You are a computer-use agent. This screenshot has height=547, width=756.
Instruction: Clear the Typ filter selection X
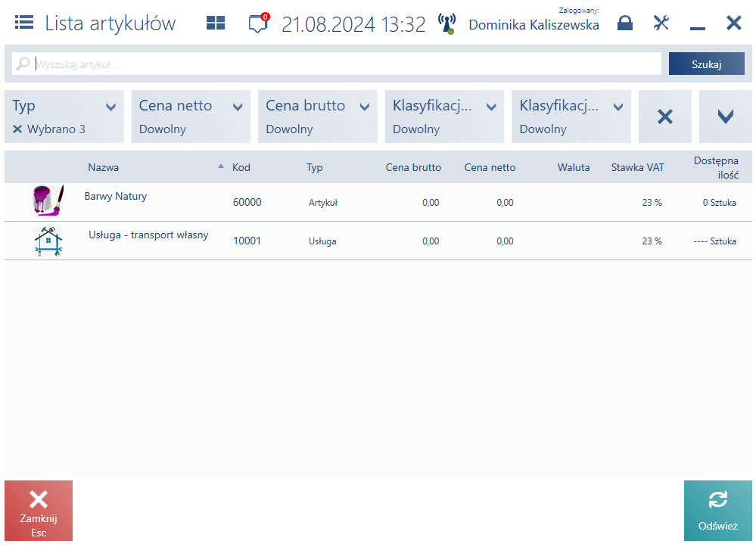17,129
